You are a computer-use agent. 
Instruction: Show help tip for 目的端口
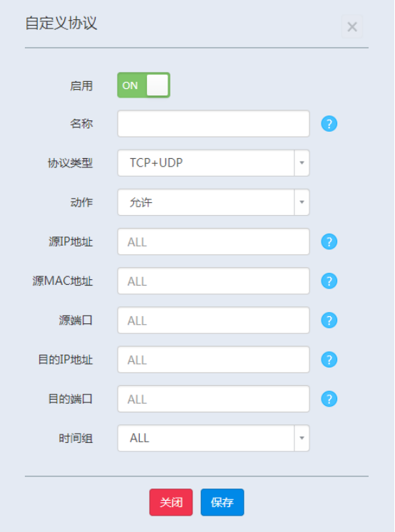329,399
